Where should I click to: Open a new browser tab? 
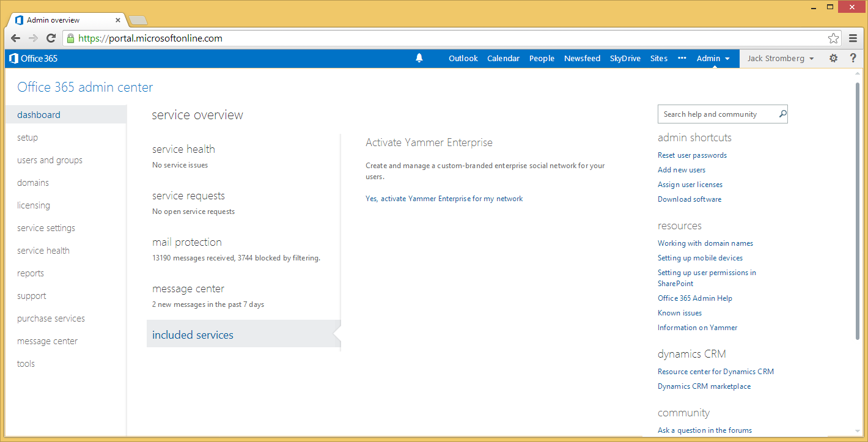coord(138,20)
